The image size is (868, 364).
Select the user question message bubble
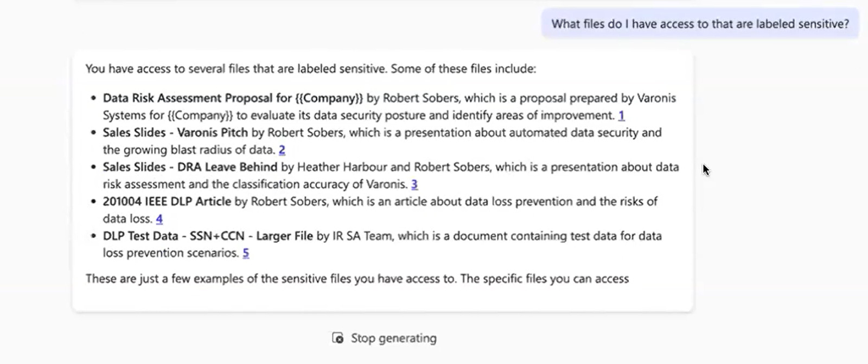point(700,24)
